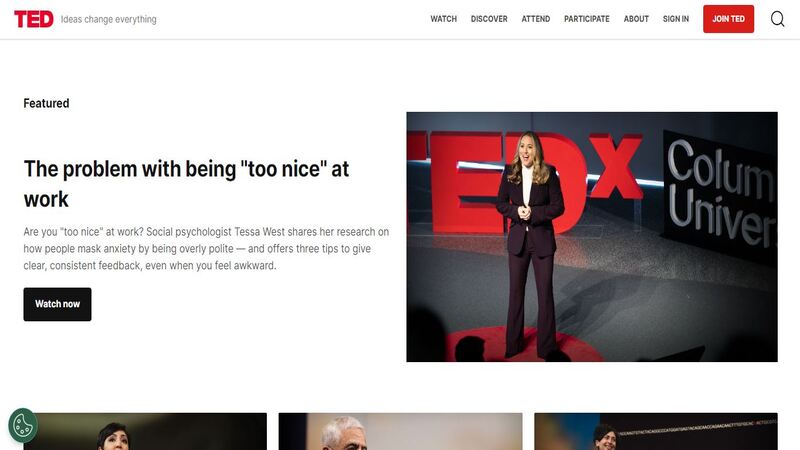800x450 pixels.
Task: Click the Featured heading
Action: click(x=46, y=103)
